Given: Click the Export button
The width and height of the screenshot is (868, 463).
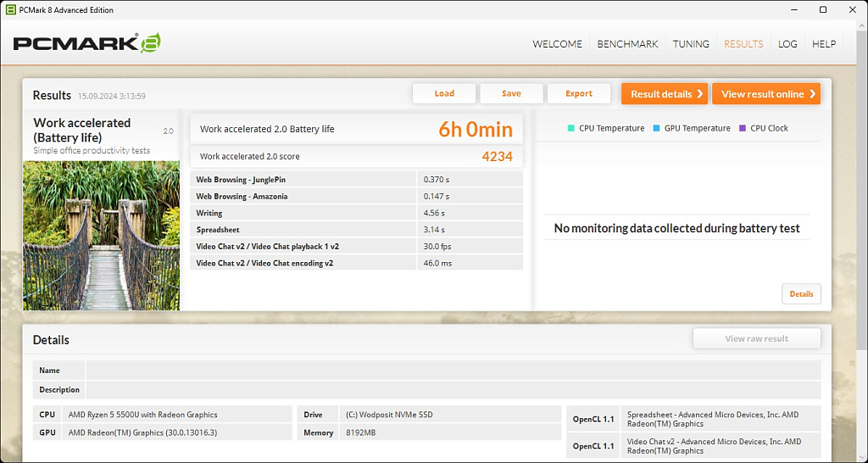Looking at the screenshot, I should [x=579, y=94].
